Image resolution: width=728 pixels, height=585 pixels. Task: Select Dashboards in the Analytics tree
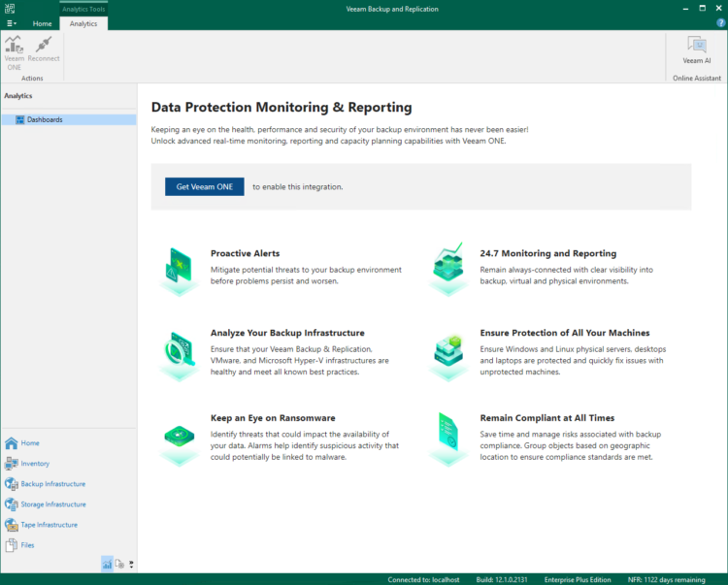[x=45, y=119]
